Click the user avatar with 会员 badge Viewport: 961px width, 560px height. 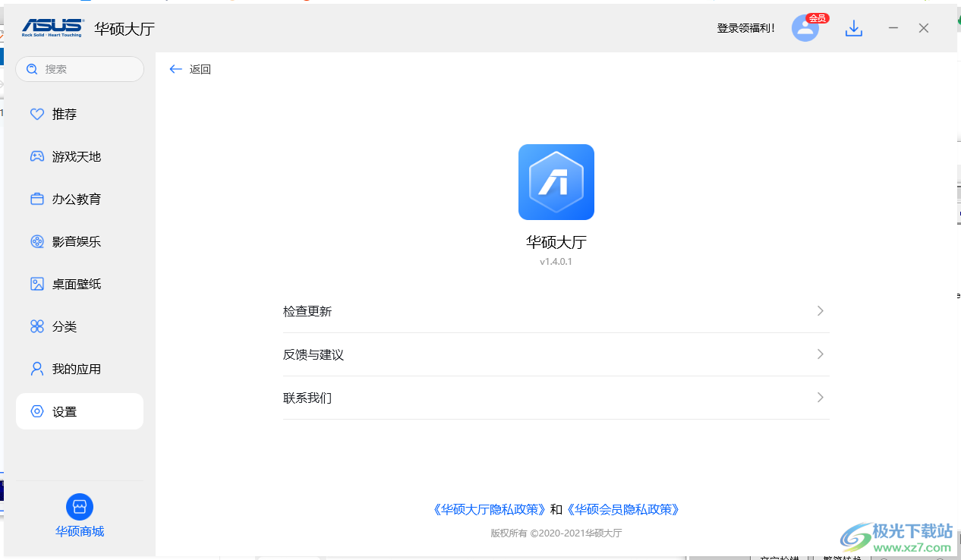tap(805, 28)
